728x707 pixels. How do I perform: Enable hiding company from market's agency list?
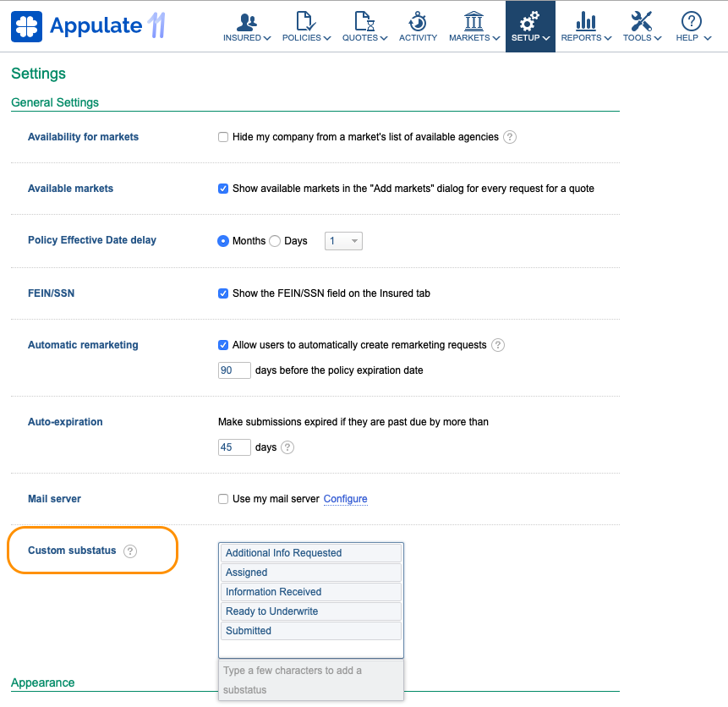pyautogui.click(x=223, y=137)
